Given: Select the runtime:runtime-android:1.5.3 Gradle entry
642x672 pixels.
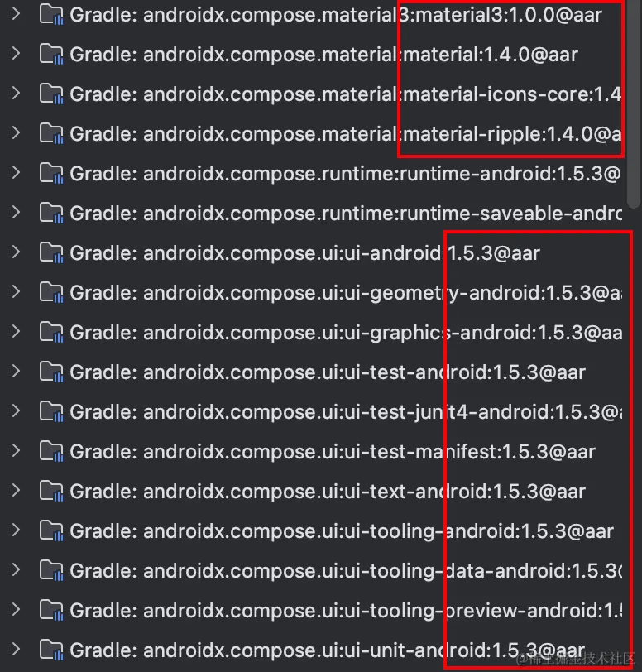Looking at the screenshot, I should pos(346,174).
